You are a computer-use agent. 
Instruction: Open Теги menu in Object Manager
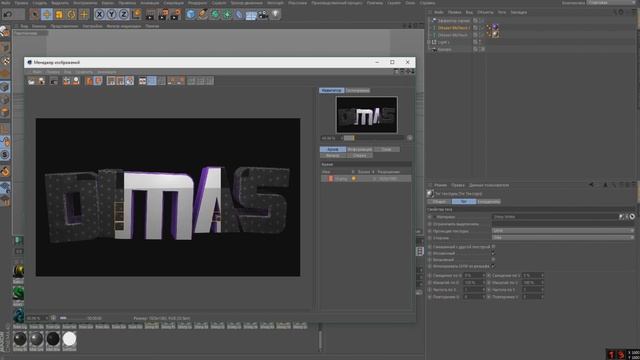point(502,12)
